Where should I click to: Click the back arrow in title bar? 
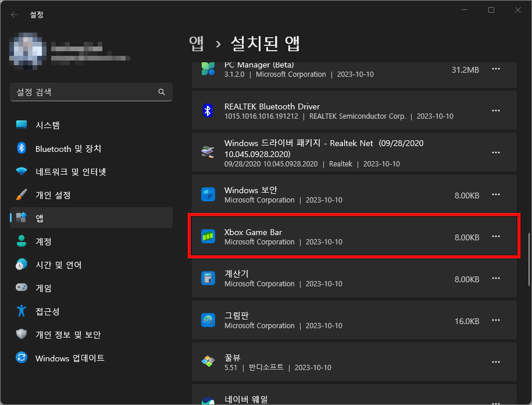point(15,15)
